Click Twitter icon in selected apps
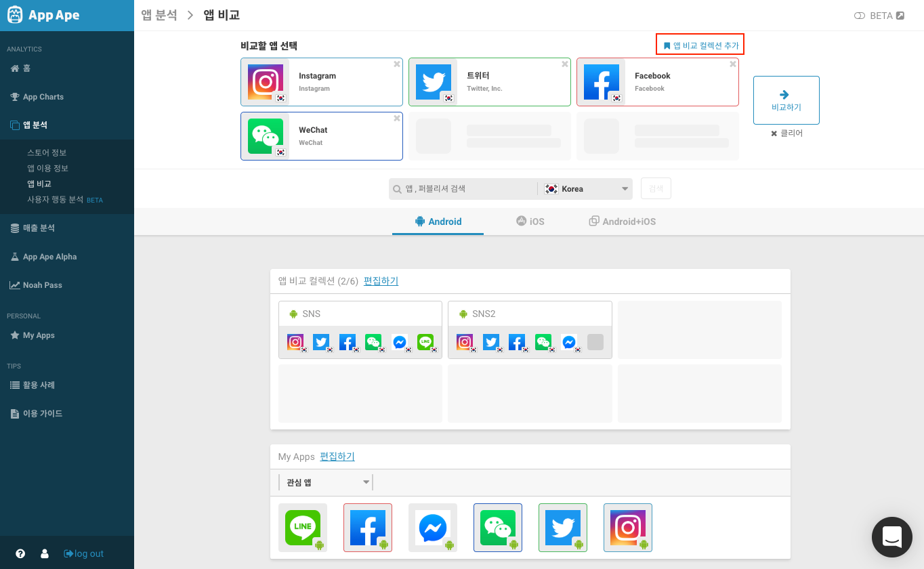The height and width of the screenshot is (569, 924). click(434, 82)
